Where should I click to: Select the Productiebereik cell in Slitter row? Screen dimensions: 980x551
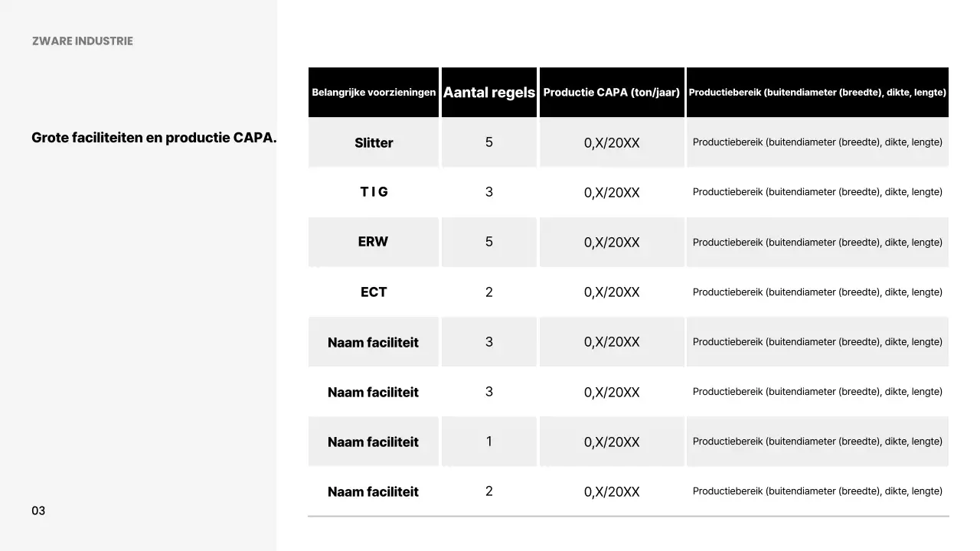click(817, 142)
